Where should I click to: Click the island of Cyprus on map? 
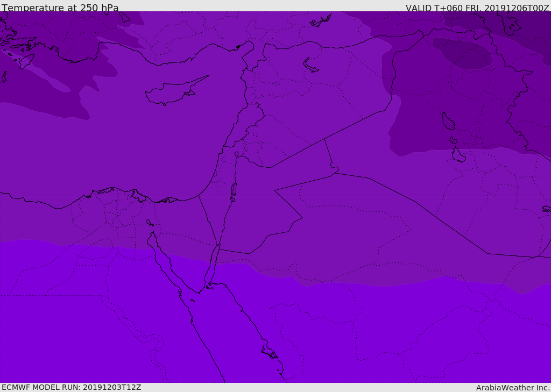click(176, 91)
